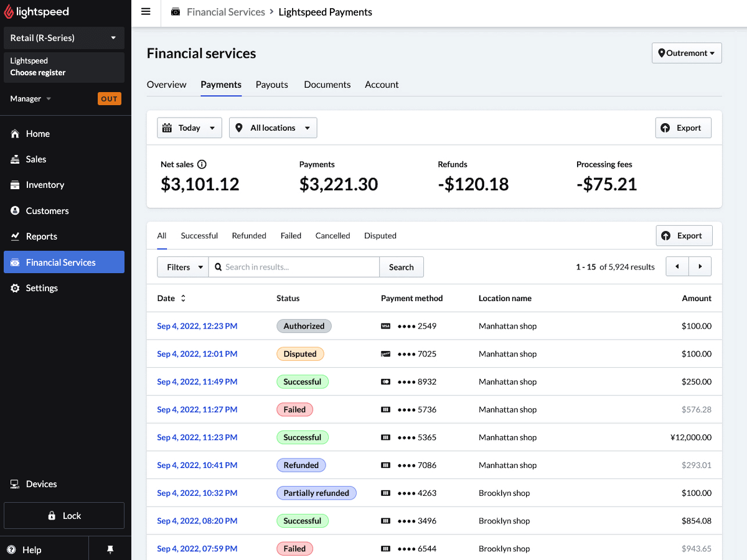This screenshot has width=747, height=560.
Task: Switch to the Overview tab
Action: (166, 85)
